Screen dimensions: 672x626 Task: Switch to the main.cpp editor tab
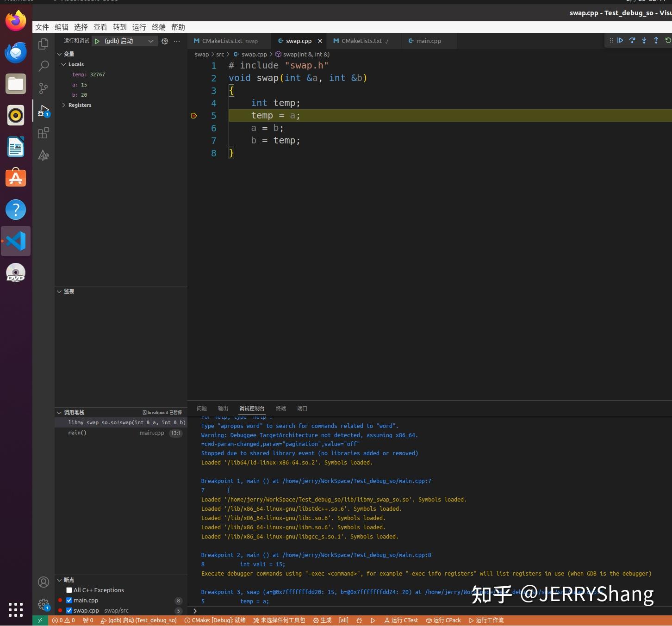pyautogui.click(x=428, y=41)
